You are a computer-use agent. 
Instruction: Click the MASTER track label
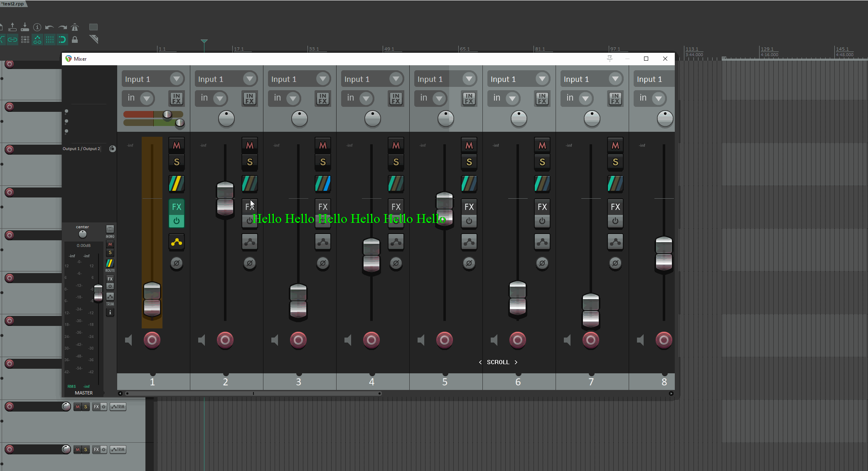tap(84, 393)
